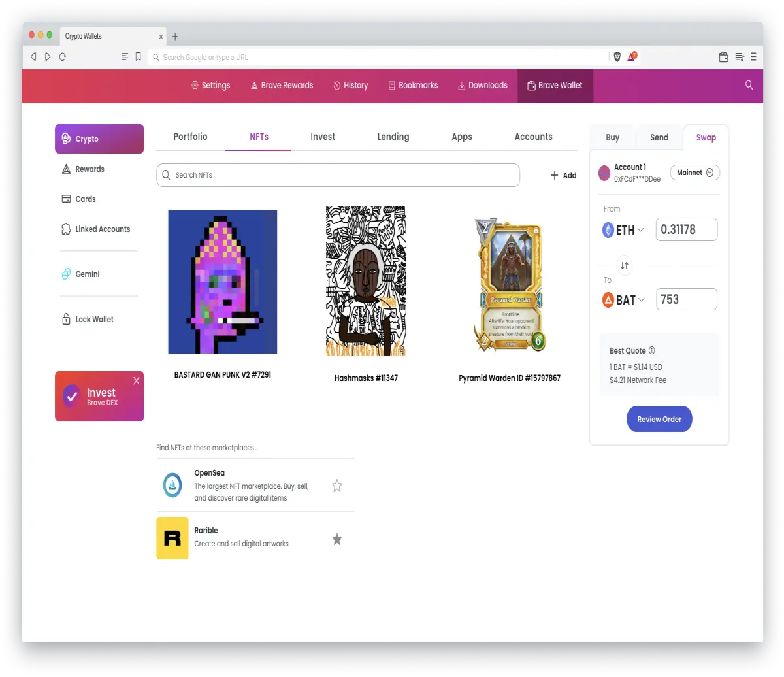
Task: Click the Review Order button
Action: pyautogui.click(x=659, y=419)
